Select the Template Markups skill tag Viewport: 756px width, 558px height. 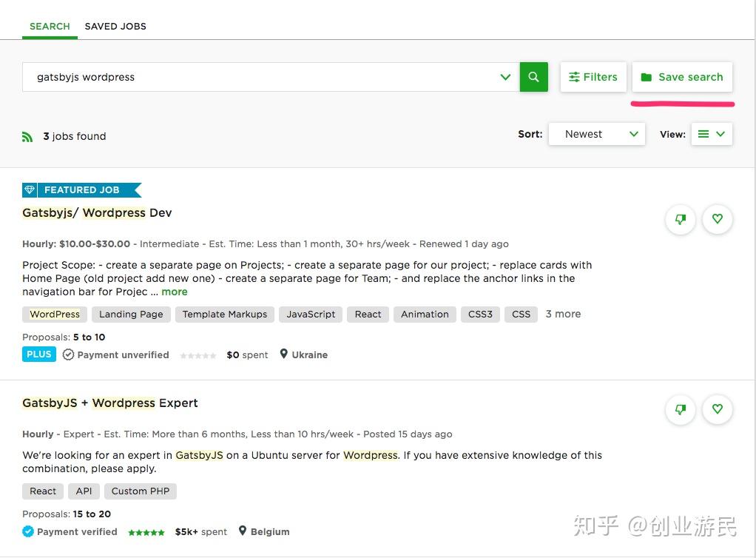pyautogui.click(x=225, y=315)
